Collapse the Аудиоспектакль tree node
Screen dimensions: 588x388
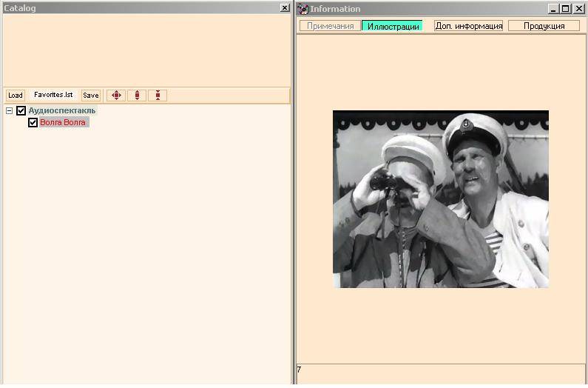[x=10, y=111]
